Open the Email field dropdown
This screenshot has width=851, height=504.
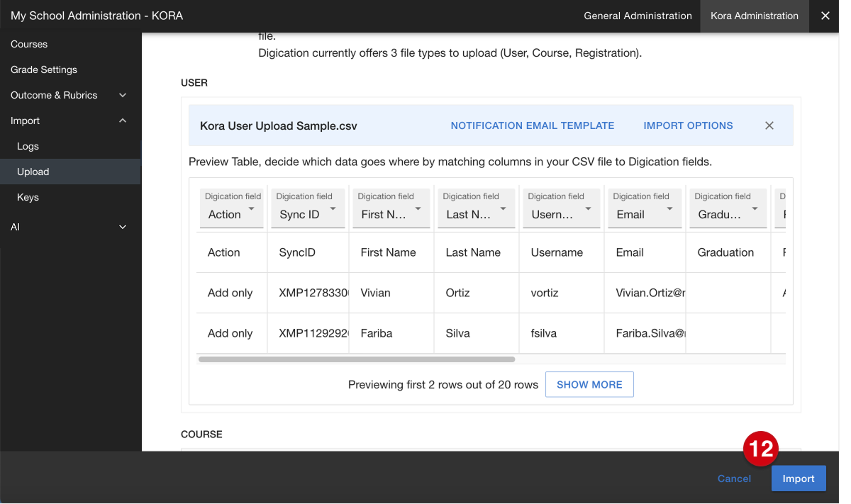(x=645, y=208)
